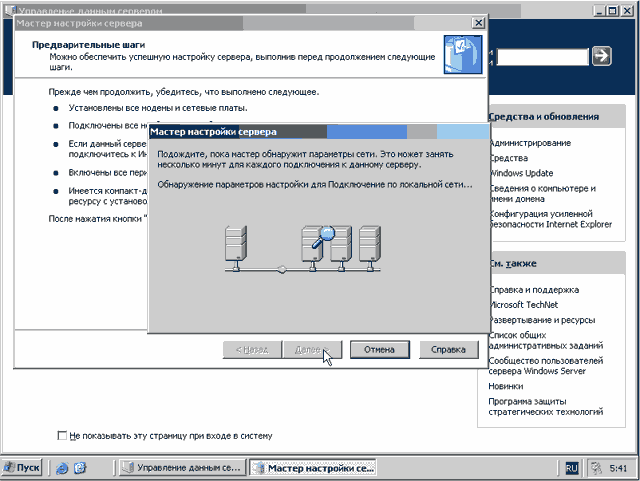
Task: Click the wizard document icon in header
Action: pos(463,54)
